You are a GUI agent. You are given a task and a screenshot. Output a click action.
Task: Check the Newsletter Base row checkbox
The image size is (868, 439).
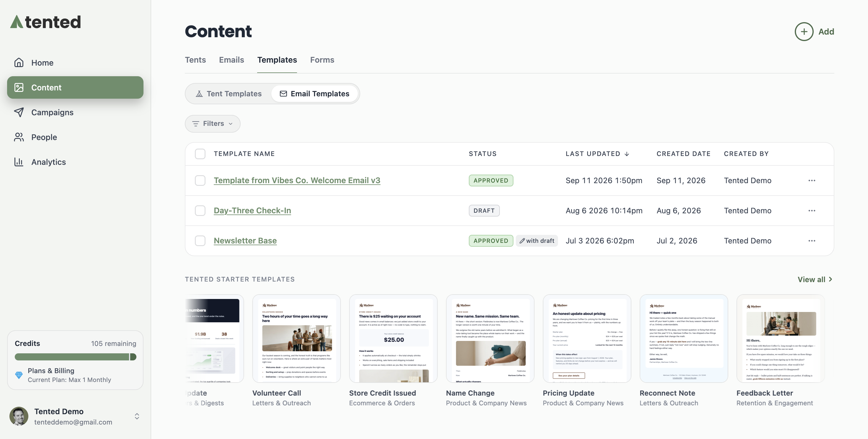point(200,241)
